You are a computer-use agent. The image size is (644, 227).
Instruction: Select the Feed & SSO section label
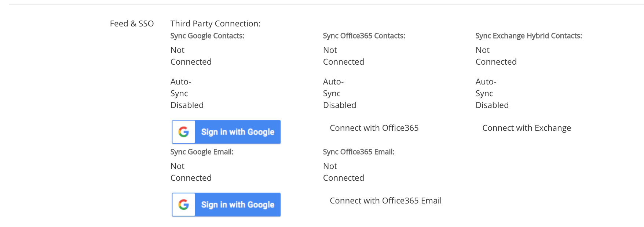coord(132,24)
